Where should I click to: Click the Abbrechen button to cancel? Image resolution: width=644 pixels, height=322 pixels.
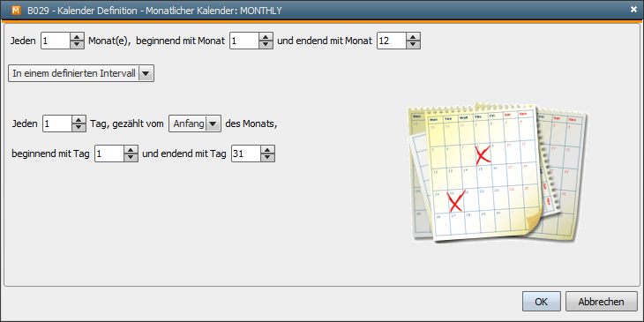[602, 302]
